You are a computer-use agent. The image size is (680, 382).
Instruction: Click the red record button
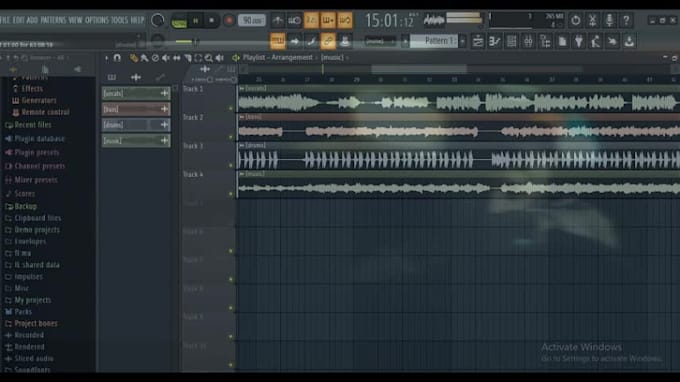click(x=229, y=20)
